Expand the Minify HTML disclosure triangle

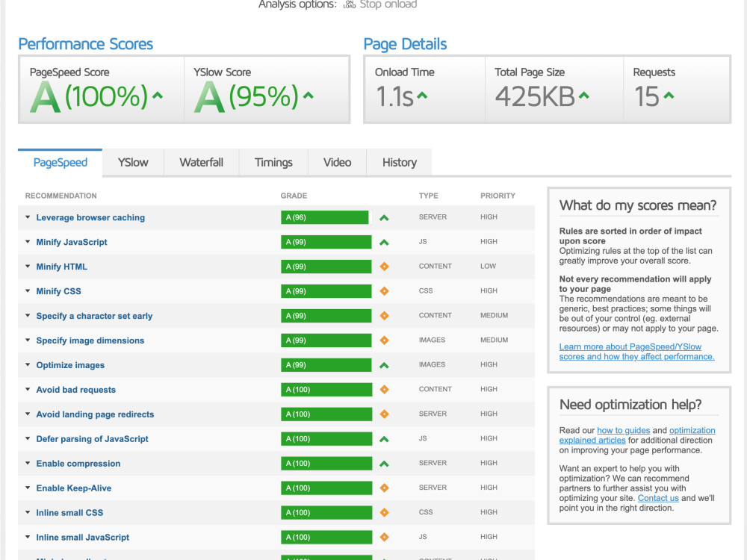(28, 267)
